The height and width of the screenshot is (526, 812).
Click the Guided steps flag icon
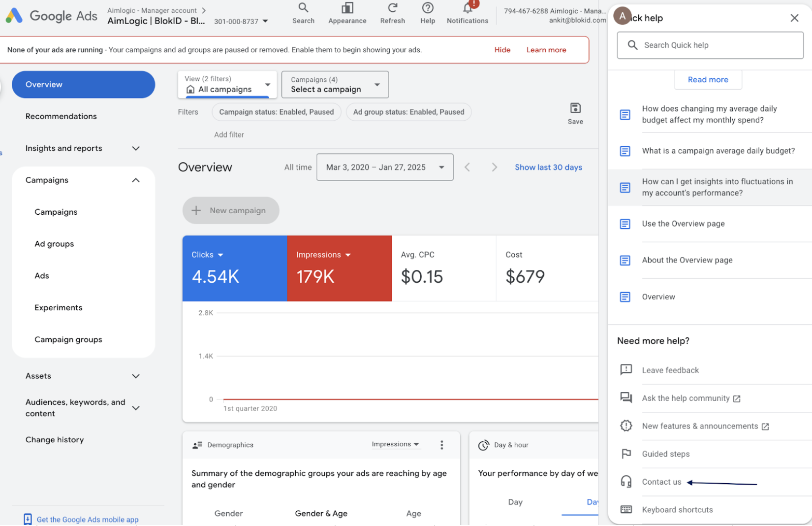coord(626,454)
